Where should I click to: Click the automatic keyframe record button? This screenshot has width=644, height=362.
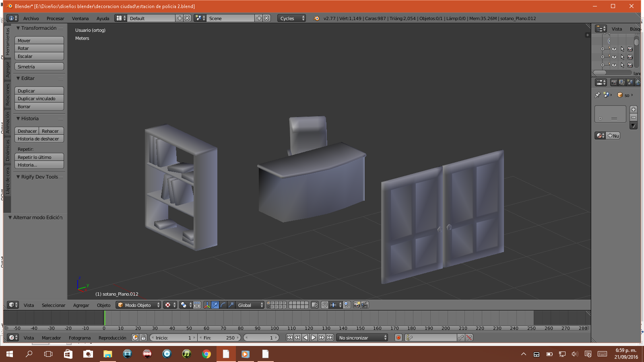pos(398,337)
